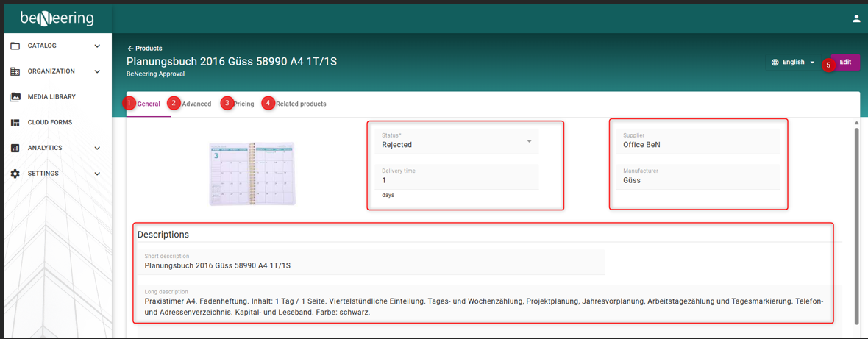
Task: Expand the Analytics submenu chevron
Action: [97, 148]
